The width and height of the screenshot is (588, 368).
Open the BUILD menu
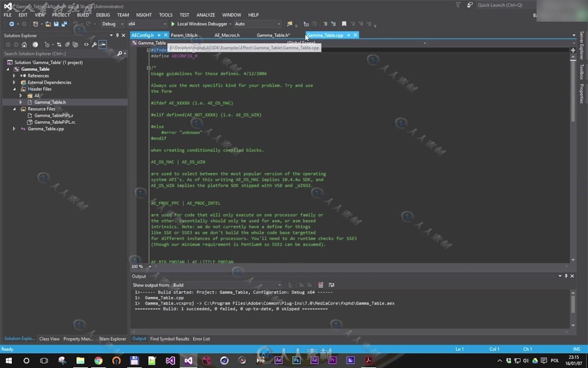point(83,15)
